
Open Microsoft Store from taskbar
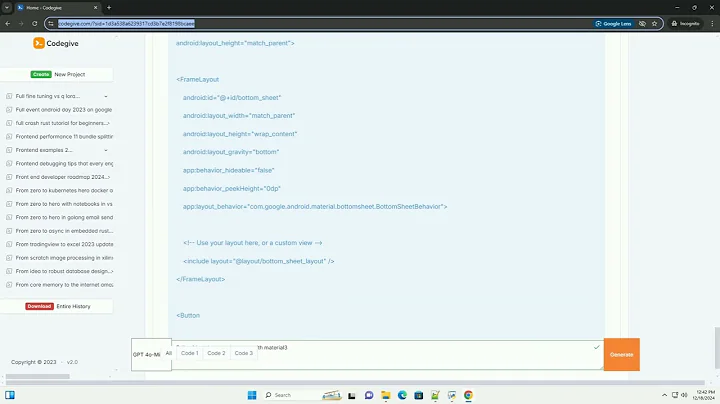pyautogui.click(x=419, y=395)
